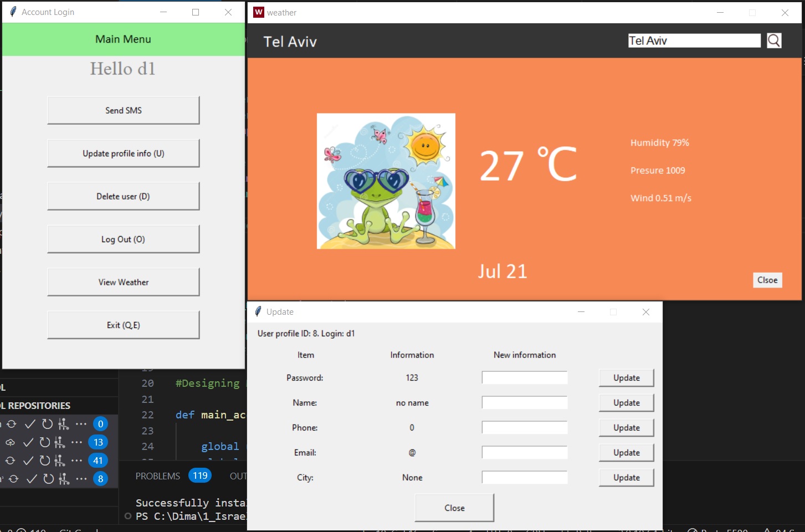This screenshot has width=805, height=532.
Task: Open graph icon in row with 8 badge
Action: pyautogui.click(x=64, y=479)
